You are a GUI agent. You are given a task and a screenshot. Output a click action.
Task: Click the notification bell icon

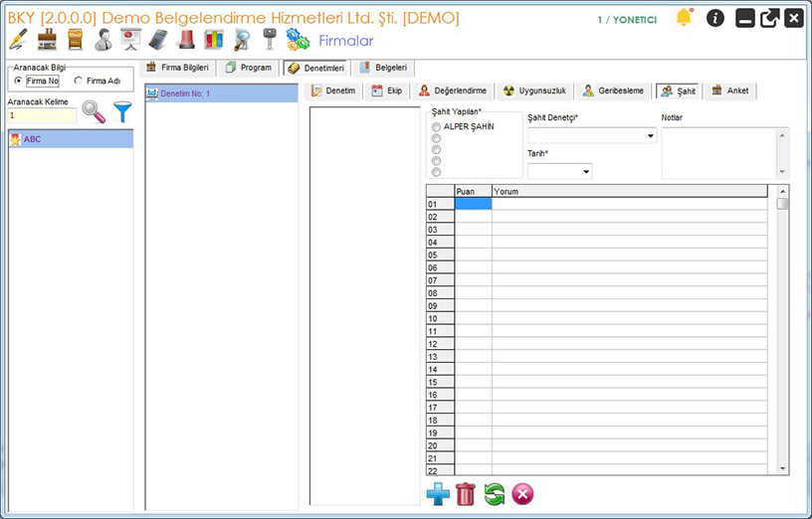[684, 18]
